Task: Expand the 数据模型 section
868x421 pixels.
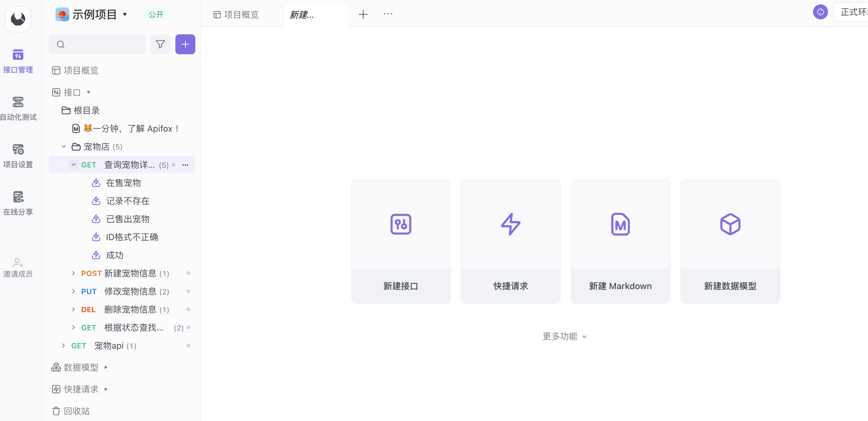Action: coord(106,367)
